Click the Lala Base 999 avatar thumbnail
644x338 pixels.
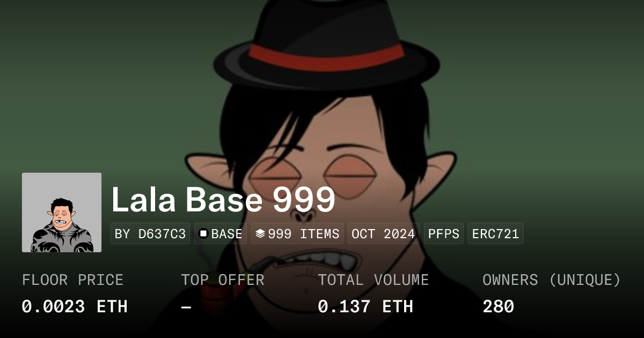click(x=62, y=212)
